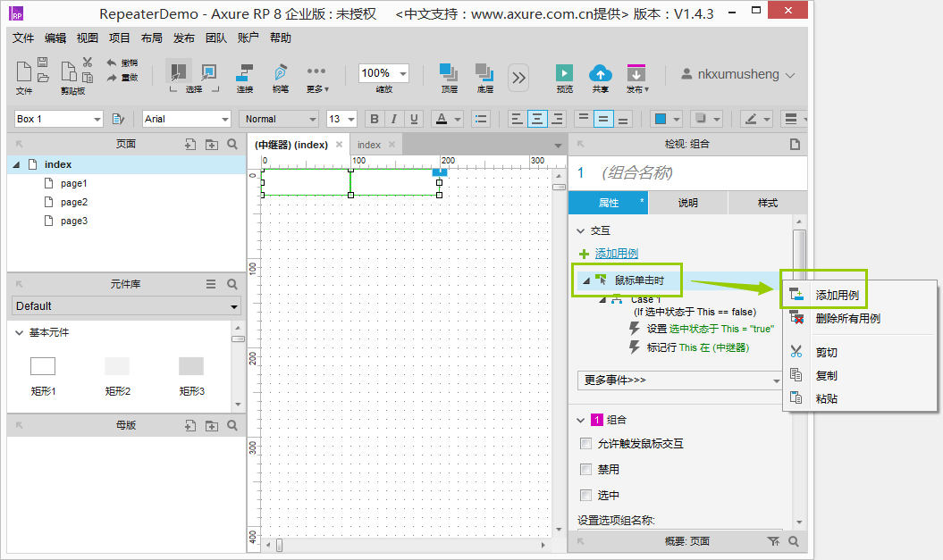Click the Add Case (添加用例) green link

[x=617, y=254]
